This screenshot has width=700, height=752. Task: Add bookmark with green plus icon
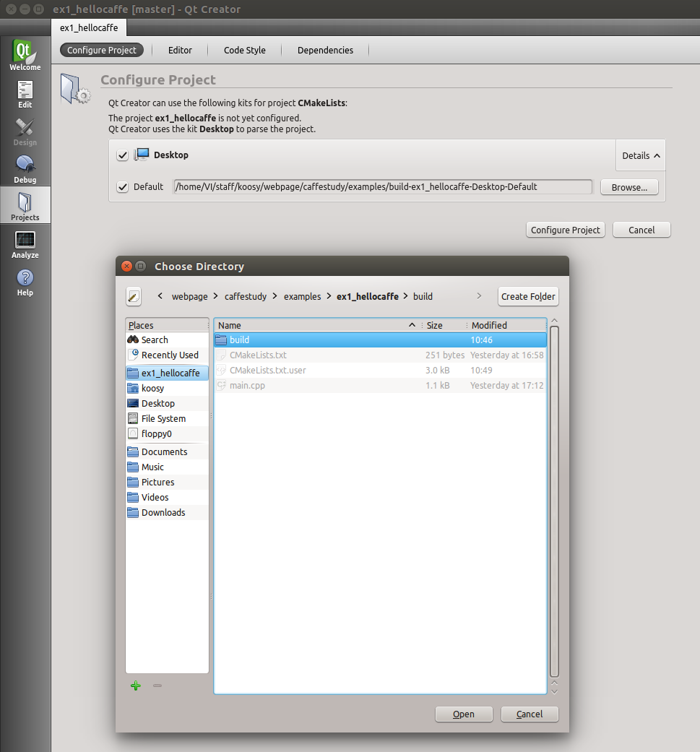(x=136, y=686)
